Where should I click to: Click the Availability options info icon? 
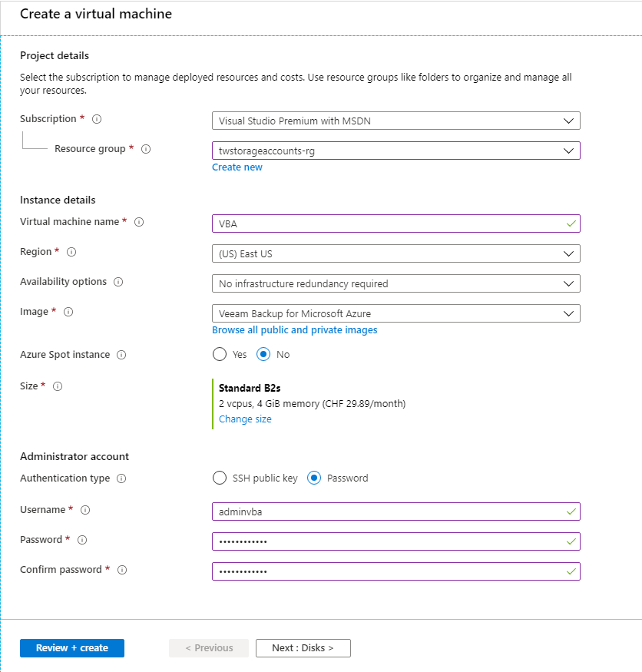(x=118, y=282)
